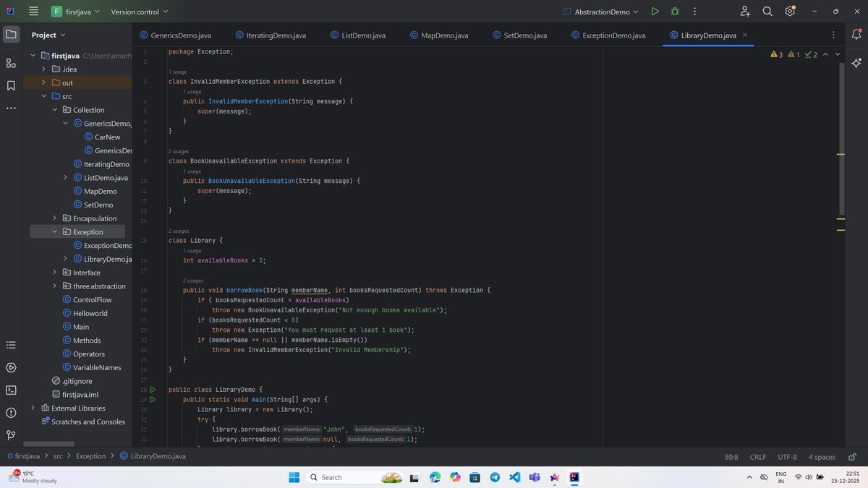Viewport: 868px width, 488px height.
Task: Switch to ExceptionDemo.java tab
Action: point(608,35)
